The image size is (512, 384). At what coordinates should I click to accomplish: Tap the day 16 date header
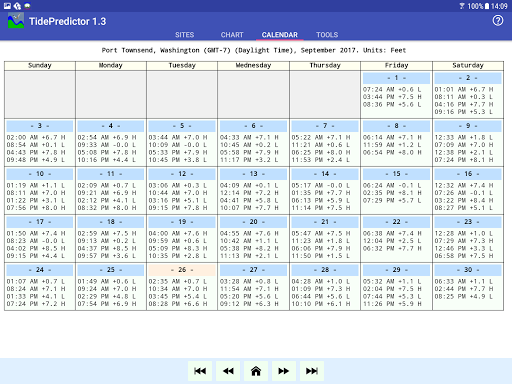coord(468,174)
